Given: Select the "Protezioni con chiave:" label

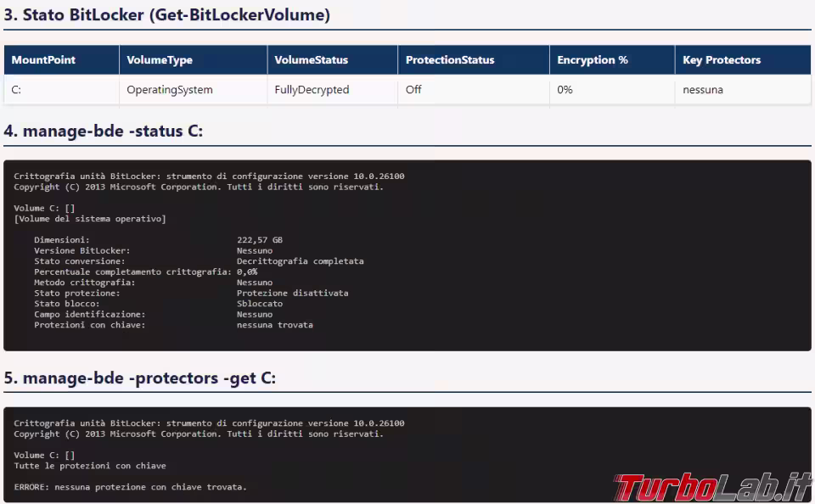Looking at the screenshot, I should 90,325.
